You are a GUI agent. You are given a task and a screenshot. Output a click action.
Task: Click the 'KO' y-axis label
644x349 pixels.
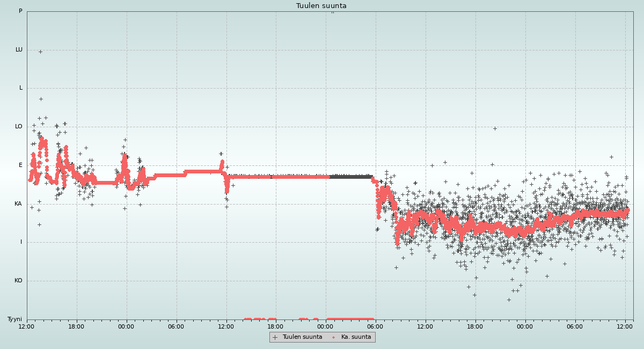(18, 281)
